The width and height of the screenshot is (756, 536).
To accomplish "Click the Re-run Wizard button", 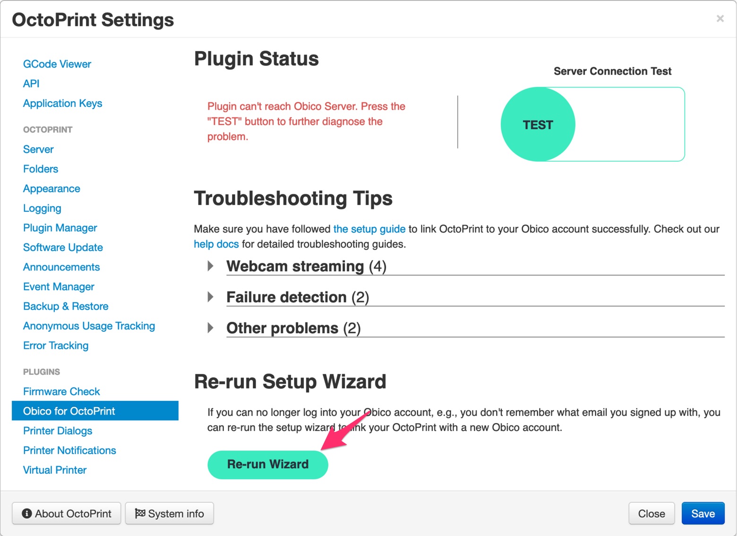I will coord(267,465).
